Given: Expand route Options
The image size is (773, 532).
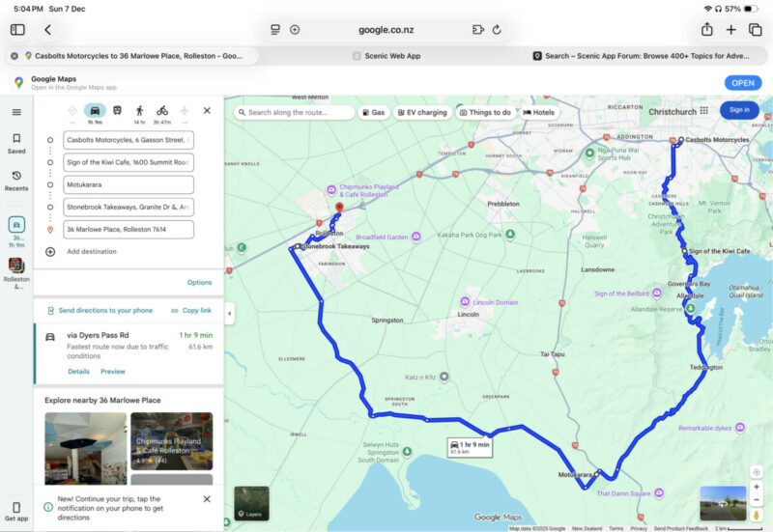Looking at the screenshot, I should (199, 283).
